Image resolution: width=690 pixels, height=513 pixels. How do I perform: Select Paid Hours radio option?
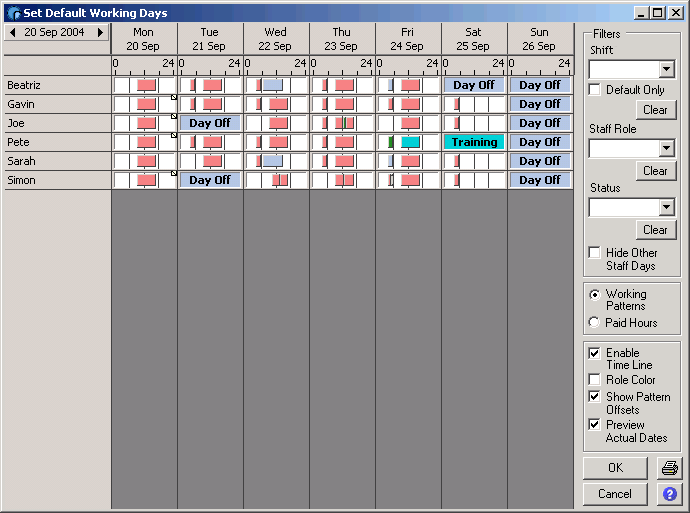click(x=594, y=322)
